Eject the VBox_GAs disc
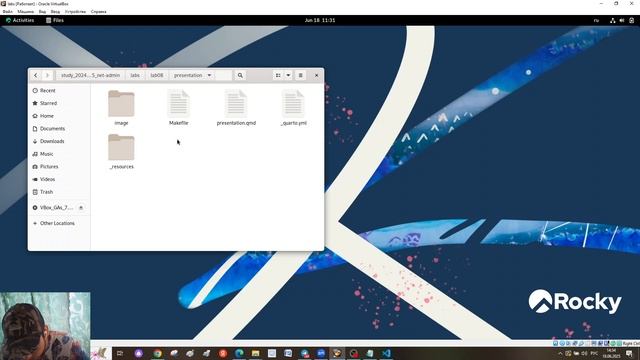This screenshot has height=360, width=640. [81, 208]
